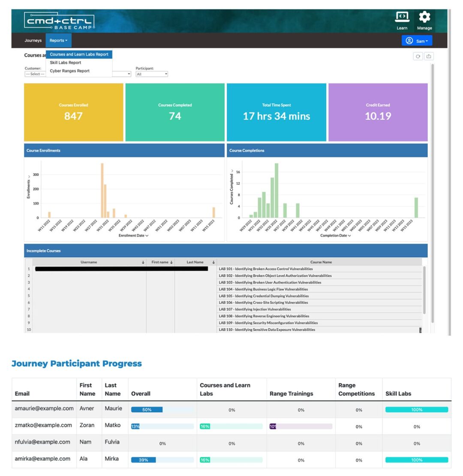Click Avner Maurie's 100% Skill Labs bar
Image resolution: width=463 pixels, height=476 pixels.
pyautogui.click(x=416, y=410)
